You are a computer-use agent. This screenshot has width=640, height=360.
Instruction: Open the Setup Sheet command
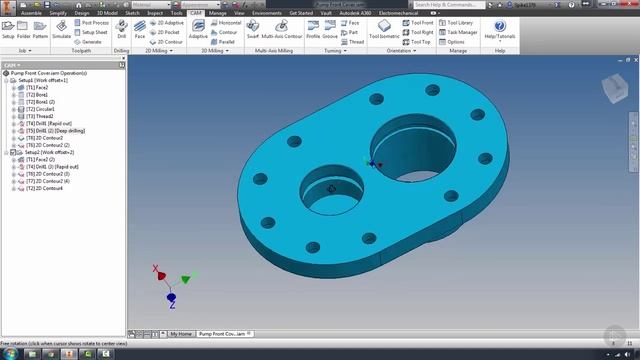(91, 32)
